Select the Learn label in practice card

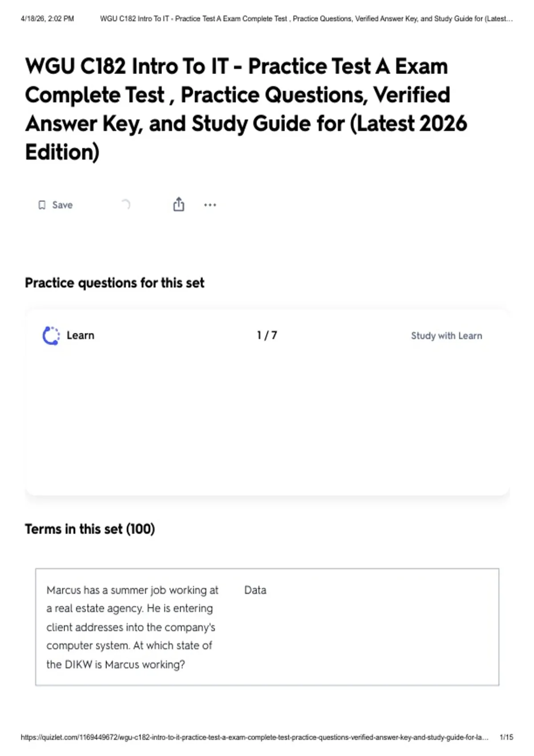(x=81, y=335)
